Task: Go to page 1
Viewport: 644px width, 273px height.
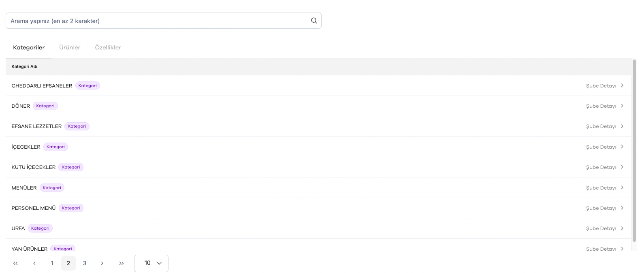Action: 52,263
